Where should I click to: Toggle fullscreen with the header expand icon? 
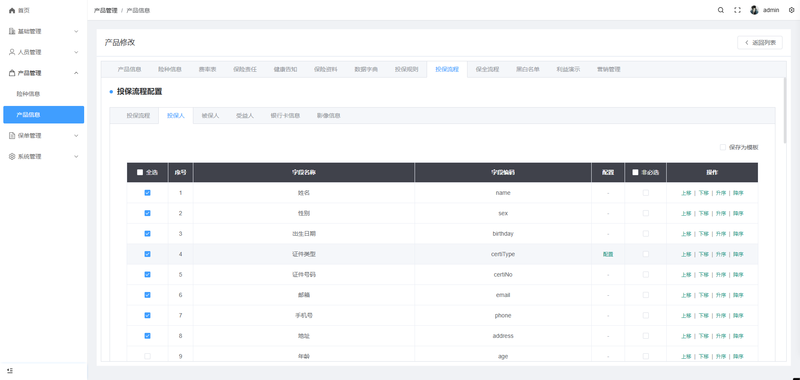pyautogui.click(x=737, y=10)
